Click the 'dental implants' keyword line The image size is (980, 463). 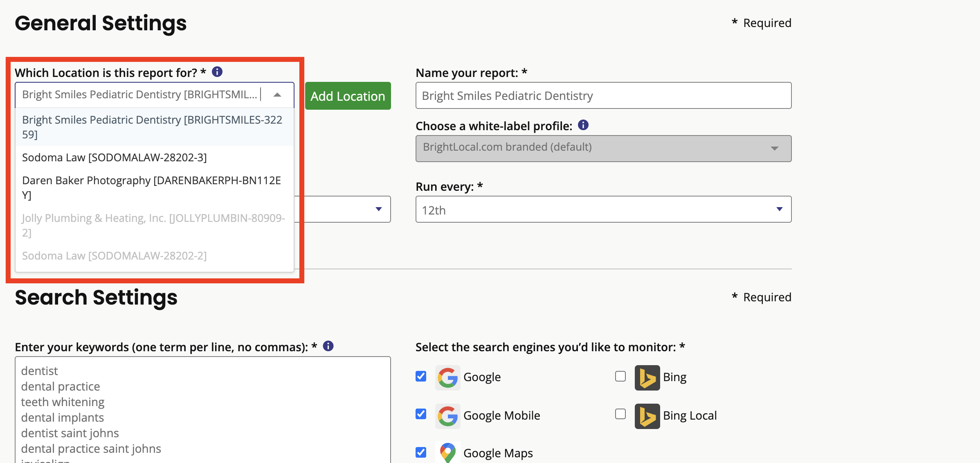(x=62, y=418)
